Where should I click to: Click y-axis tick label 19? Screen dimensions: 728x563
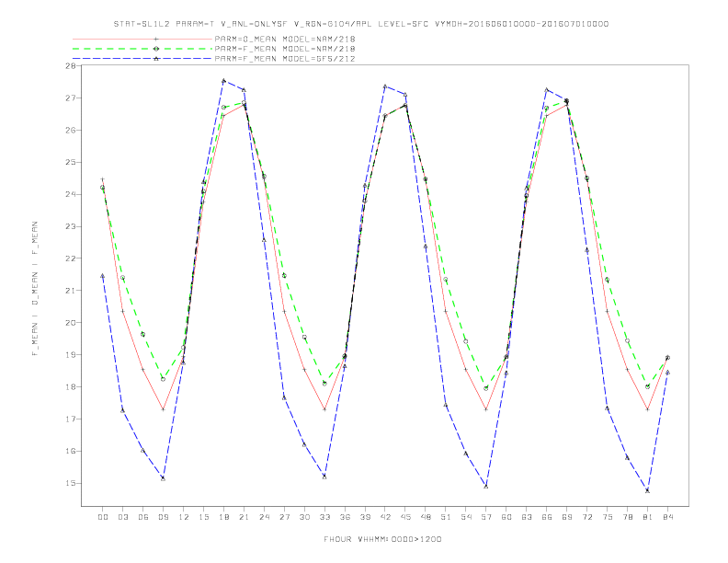[x=71, y=354]
